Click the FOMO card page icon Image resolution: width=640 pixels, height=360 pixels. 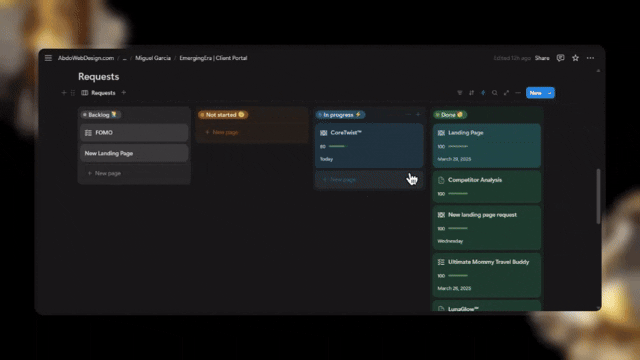[x=88, y=133]
